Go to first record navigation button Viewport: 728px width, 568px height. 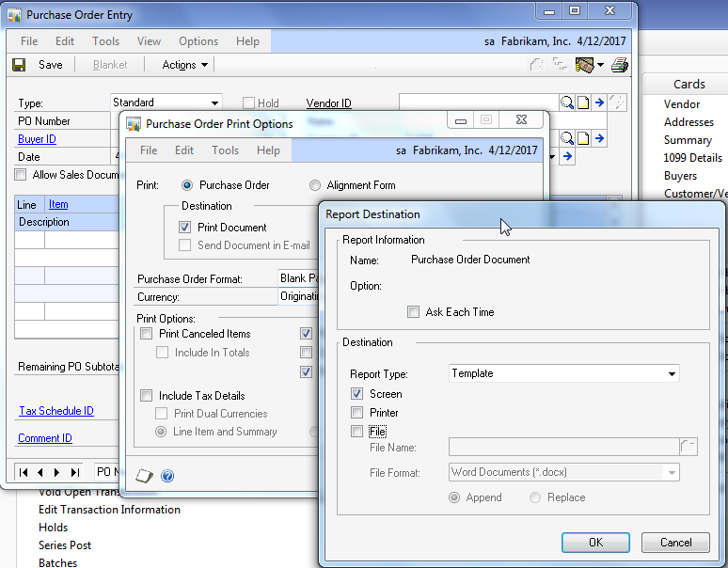(x=24, y=472)
